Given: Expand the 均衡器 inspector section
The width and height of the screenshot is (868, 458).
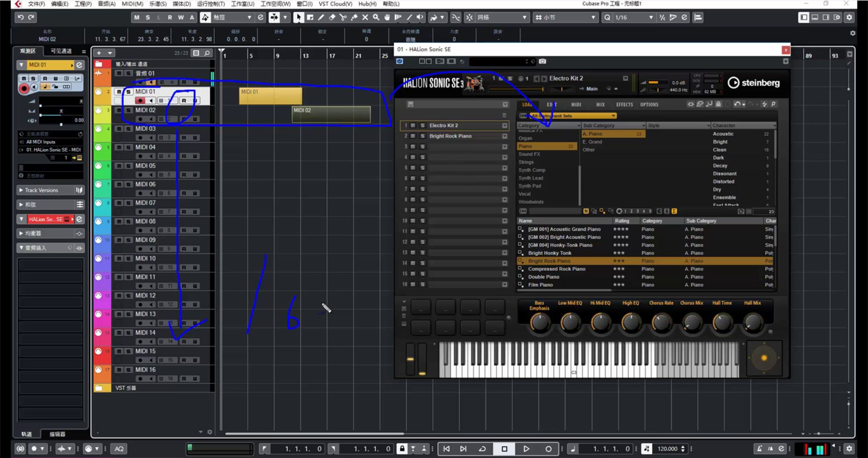Looking at the screenshot, I should (x=21, y=233).
